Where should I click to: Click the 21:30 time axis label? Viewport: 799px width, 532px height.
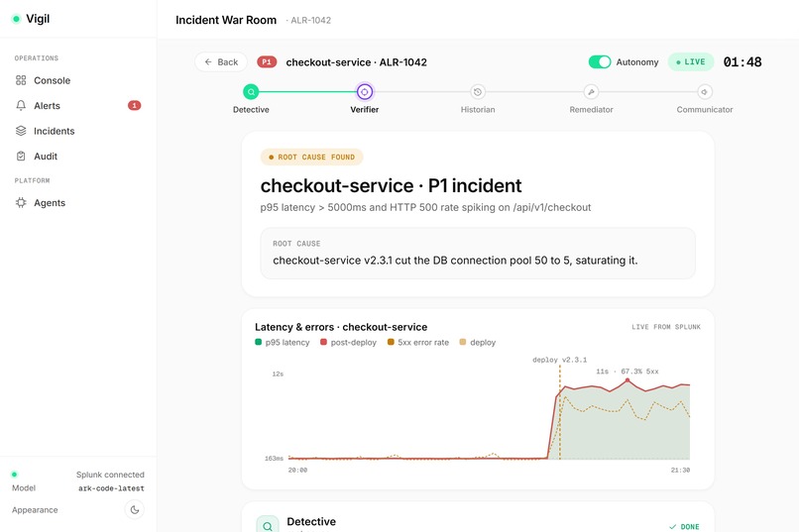680,471
